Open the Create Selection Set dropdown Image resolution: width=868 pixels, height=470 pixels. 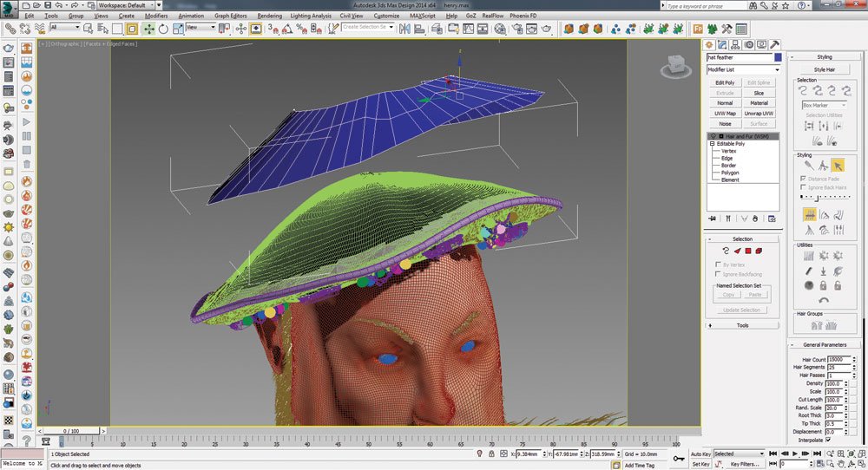click(x=367, y=27)
